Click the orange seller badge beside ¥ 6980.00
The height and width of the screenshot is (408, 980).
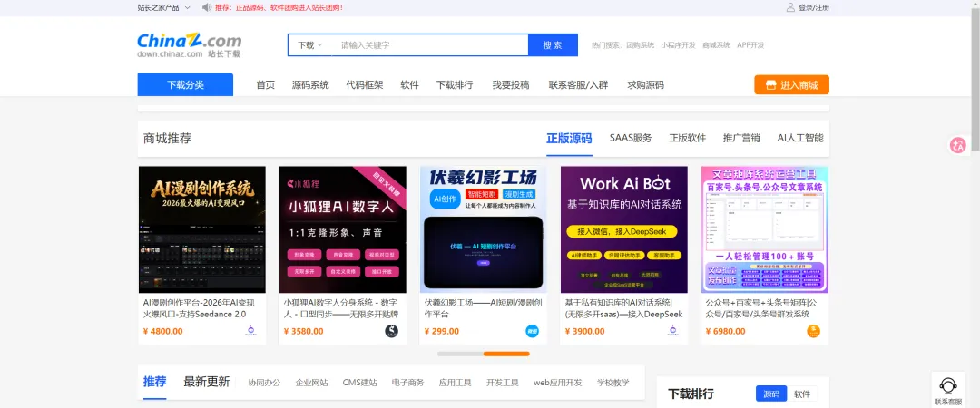813,331
